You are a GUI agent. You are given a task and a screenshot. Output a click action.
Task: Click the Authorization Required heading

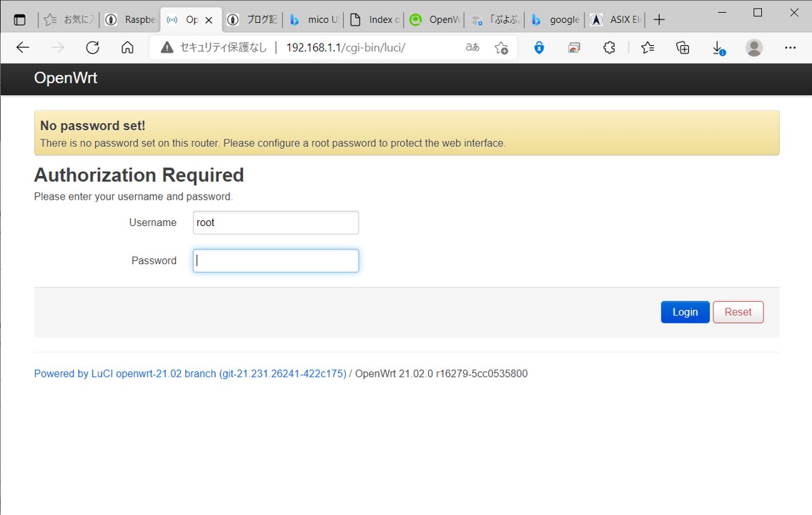(x=139, y=175)
